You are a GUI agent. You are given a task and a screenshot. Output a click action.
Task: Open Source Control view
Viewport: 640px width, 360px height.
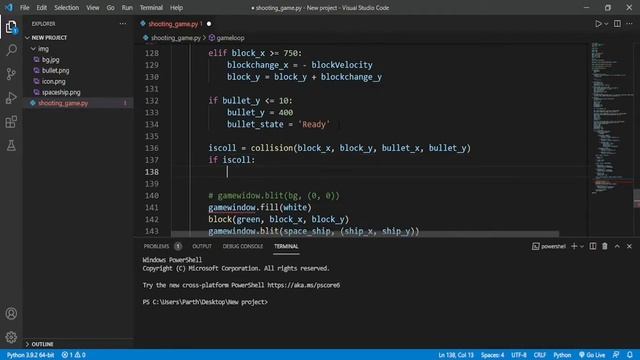(11, 74)
